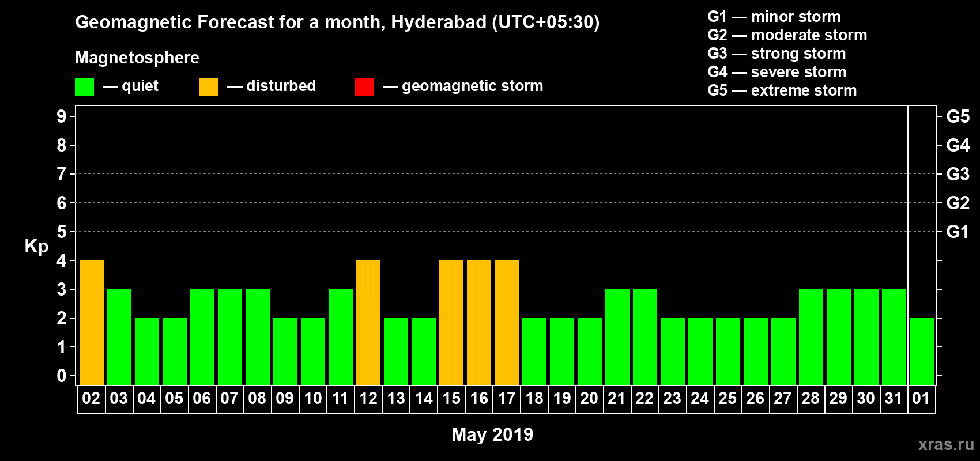
Task: Select the orange bar for day 15
Action: pyautogui.click(x=451, y=323)
